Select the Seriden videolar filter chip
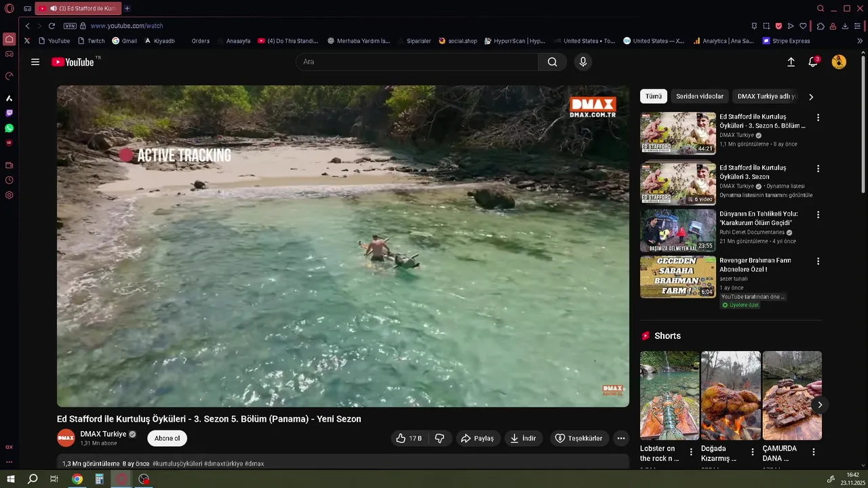Viewport: 868px width, 488px height. (x=700, y=96)
